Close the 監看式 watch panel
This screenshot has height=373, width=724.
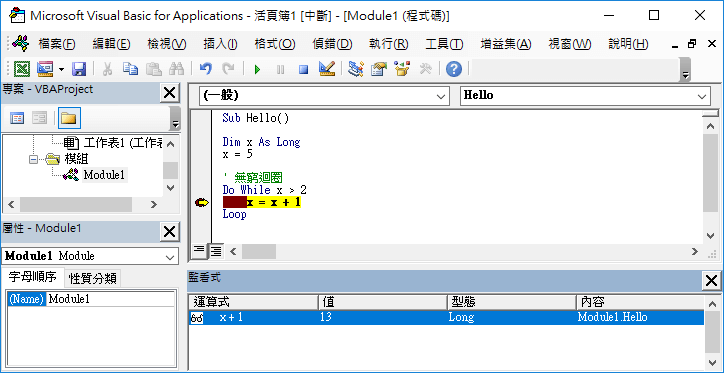[711, 280]
